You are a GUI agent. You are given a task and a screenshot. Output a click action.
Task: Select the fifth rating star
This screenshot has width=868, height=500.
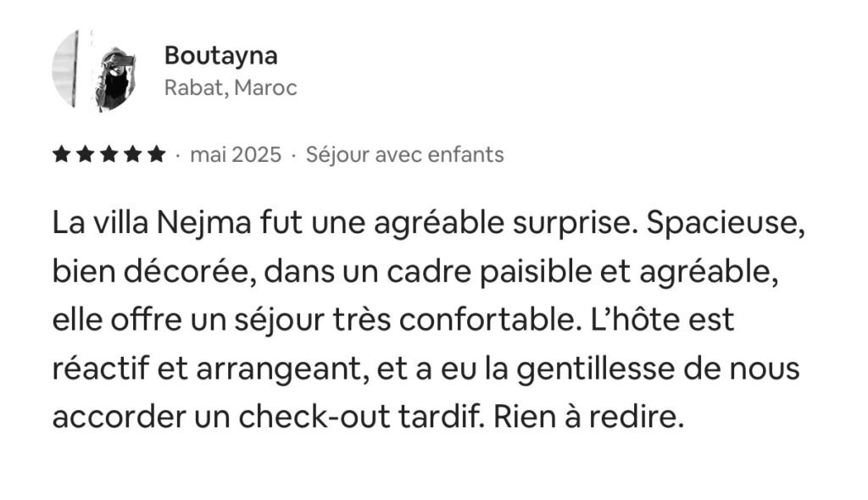point(156,155)
